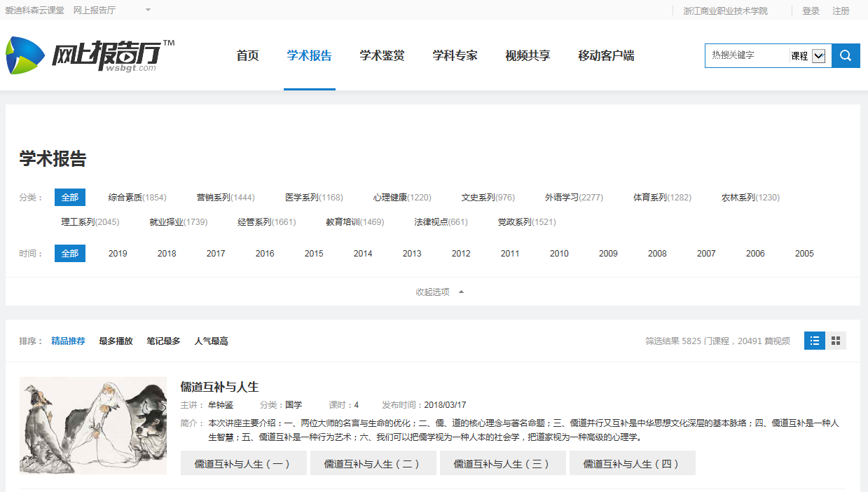Click the 网上报告厅 site logo
This screenshot has height=492, width=868.
(90, 56)
